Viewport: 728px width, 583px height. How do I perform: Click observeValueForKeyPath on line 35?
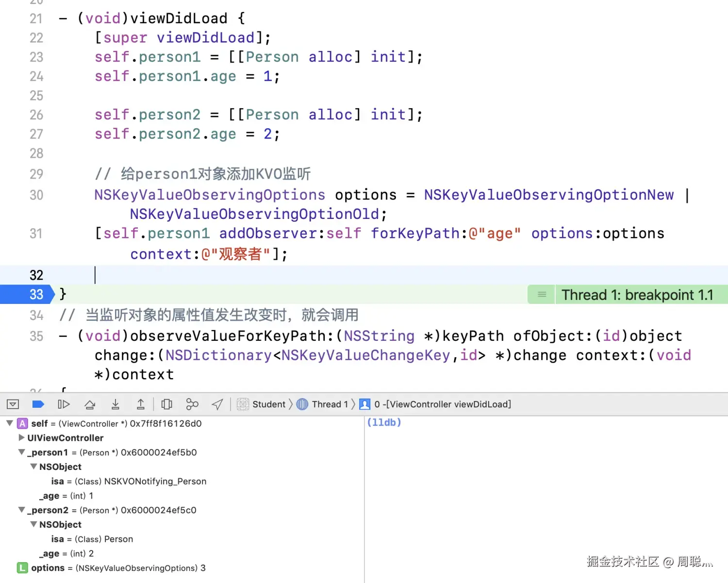point(232,336)
